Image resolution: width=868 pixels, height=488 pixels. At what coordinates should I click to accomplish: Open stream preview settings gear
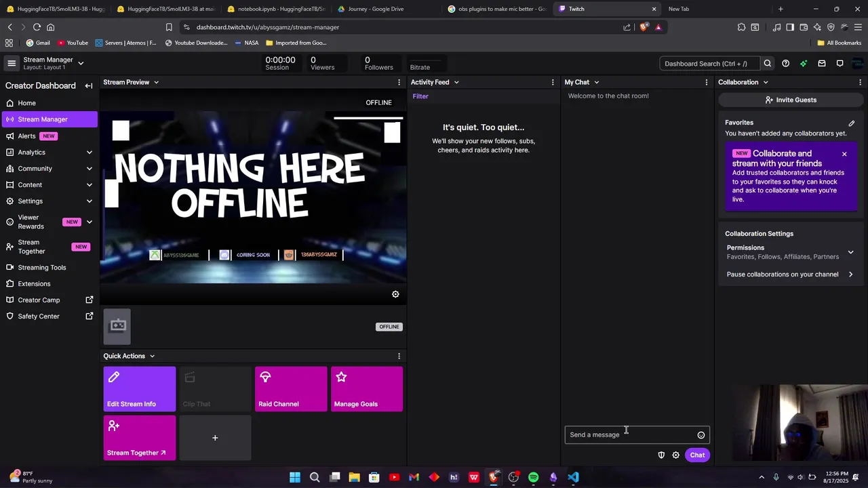tap(395, 294)
